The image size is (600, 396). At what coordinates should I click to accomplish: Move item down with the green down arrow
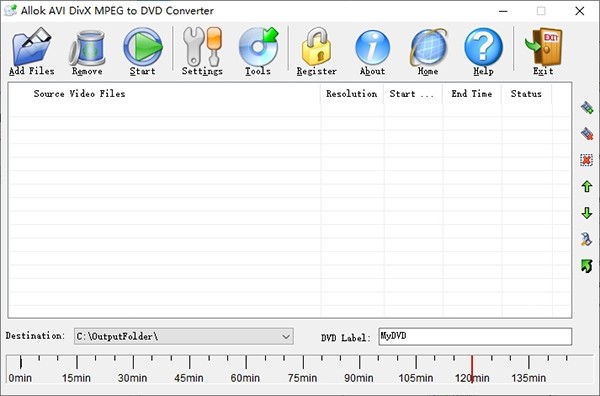pyautogui.click(x=587, y=213)
